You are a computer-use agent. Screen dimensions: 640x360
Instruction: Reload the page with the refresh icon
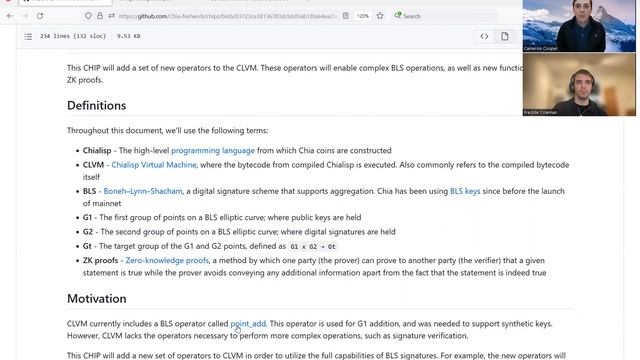click(x=40, y=16)
